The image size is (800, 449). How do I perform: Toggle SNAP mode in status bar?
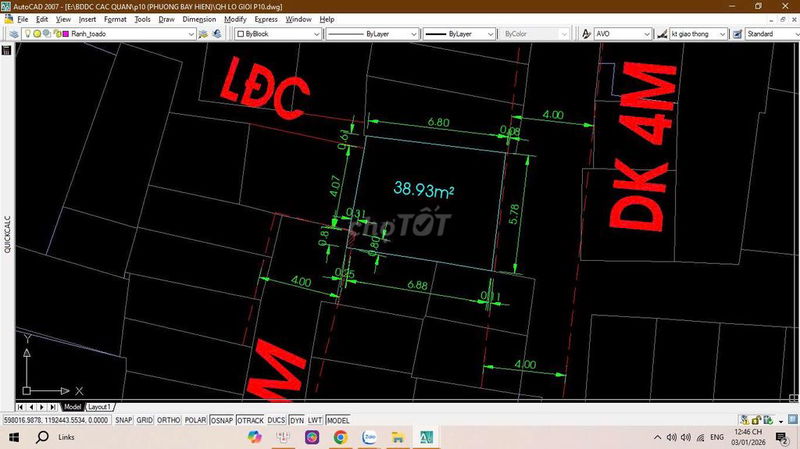click(x=123, y=421)
